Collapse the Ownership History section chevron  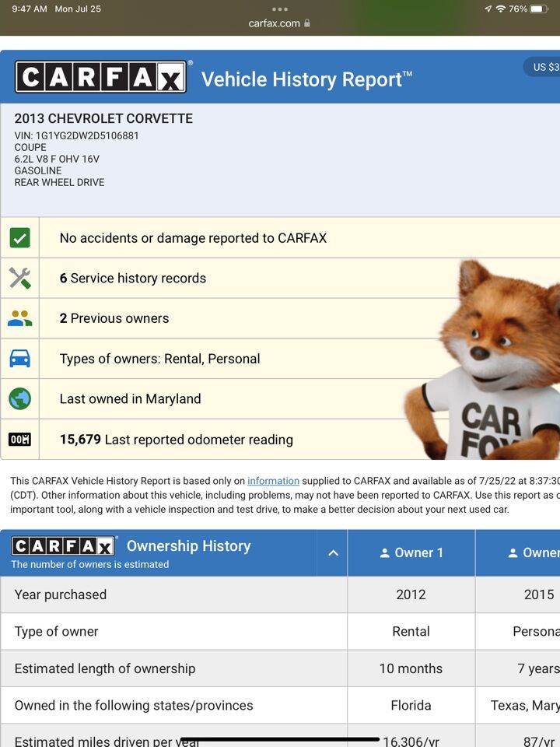pyautogui.click(x=333, y=553)
